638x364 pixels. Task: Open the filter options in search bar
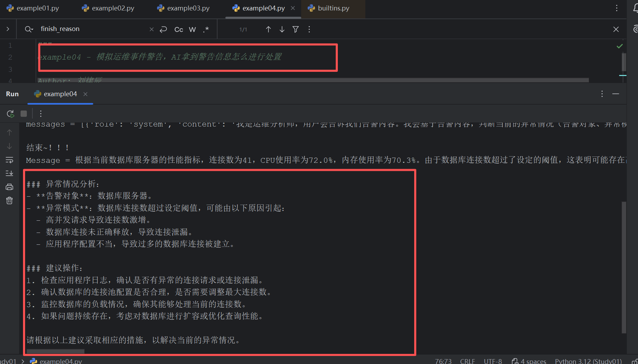tap(295, 29)
